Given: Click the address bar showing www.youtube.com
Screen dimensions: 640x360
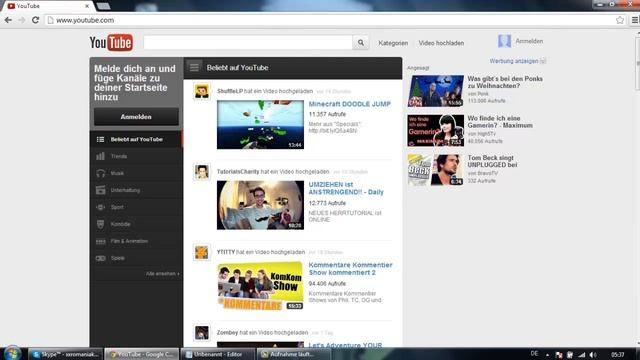Looking at the screenshot, I should click(x=329, y=20).
